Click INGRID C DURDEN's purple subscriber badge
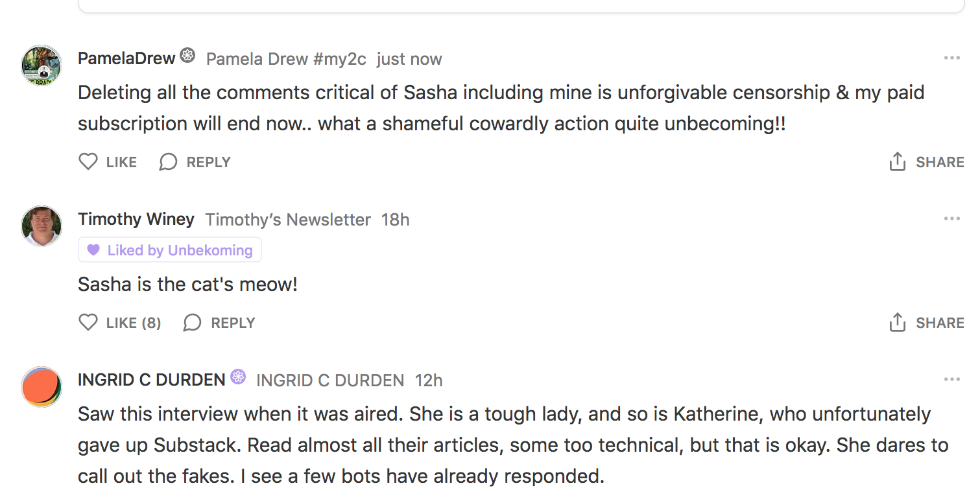 point(239,377)
